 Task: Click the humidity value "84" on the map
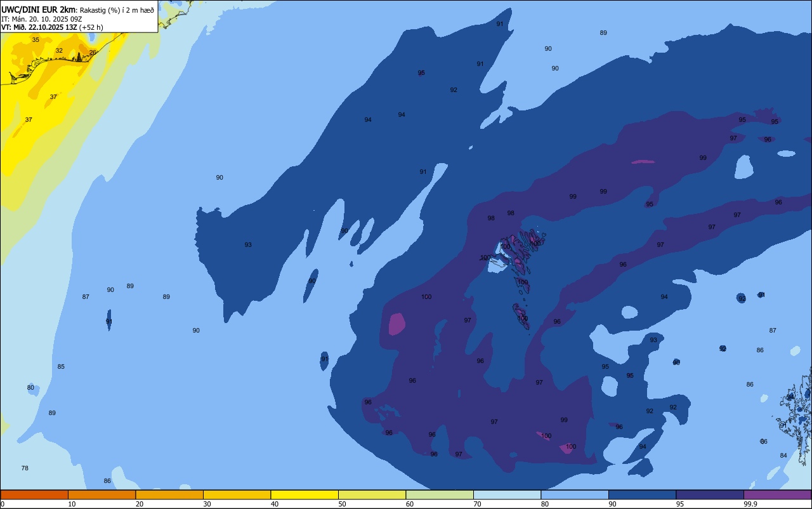click(x=783, y=456)
